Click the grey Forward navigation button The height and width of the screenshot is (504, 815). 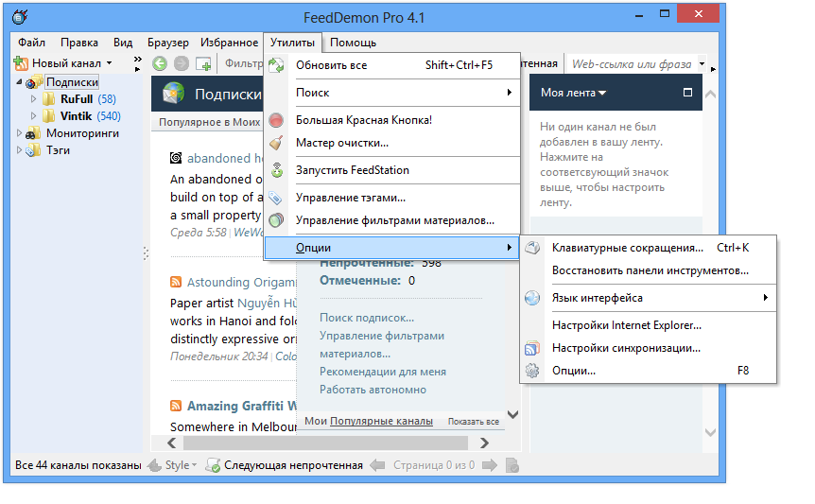(x=182, y=63)
